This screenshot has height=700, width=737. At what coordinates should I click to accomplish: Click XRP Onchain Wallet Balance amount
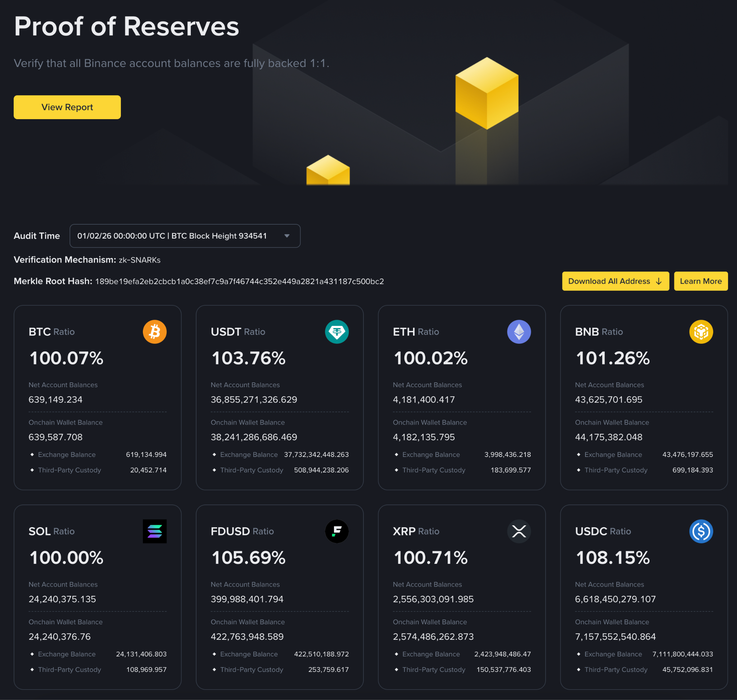433,636
